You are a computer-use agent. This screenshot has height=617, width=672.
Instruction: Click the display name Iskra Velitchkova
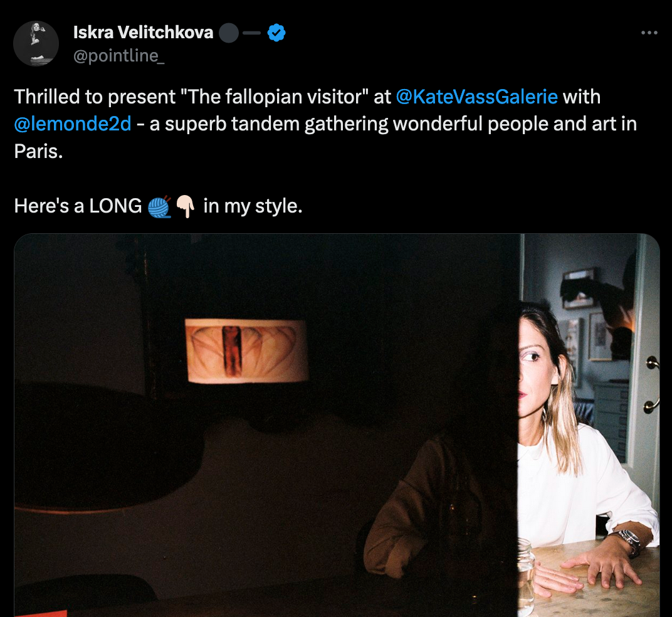[x=143, y=33]
